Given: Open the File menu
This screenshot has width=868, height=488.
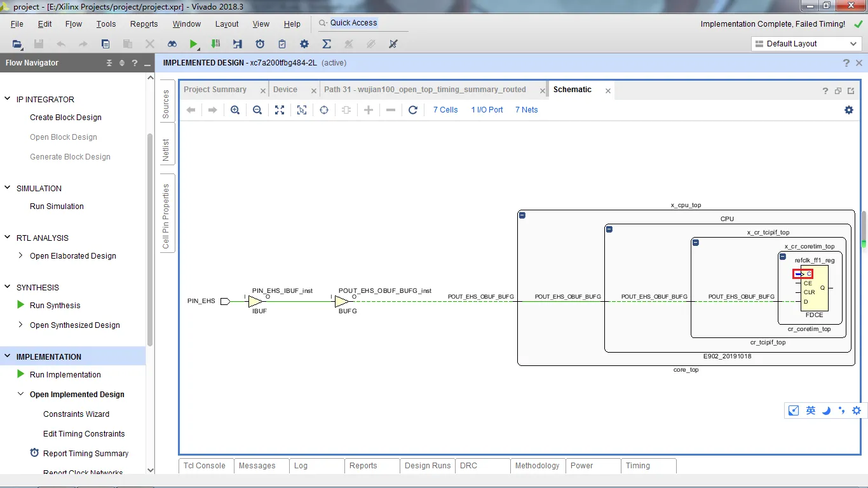Looking at the screenshot, I should tap(17, 24).
